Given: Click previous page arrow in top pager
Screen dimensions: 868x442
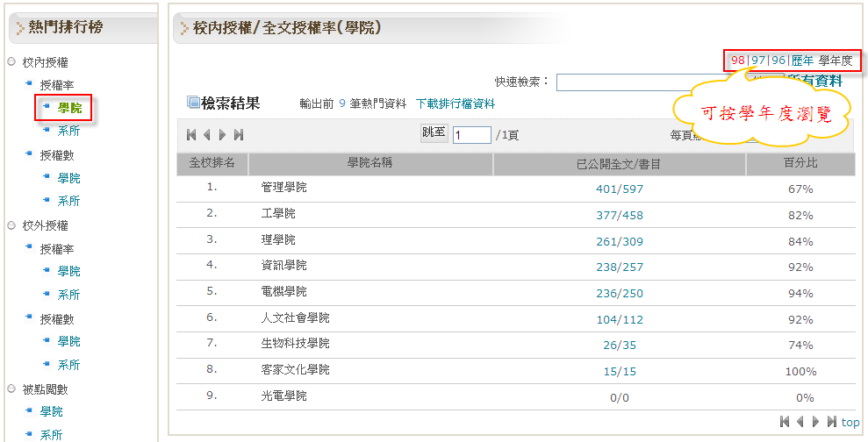Looking at the screenshot, I should click(207, 135).
